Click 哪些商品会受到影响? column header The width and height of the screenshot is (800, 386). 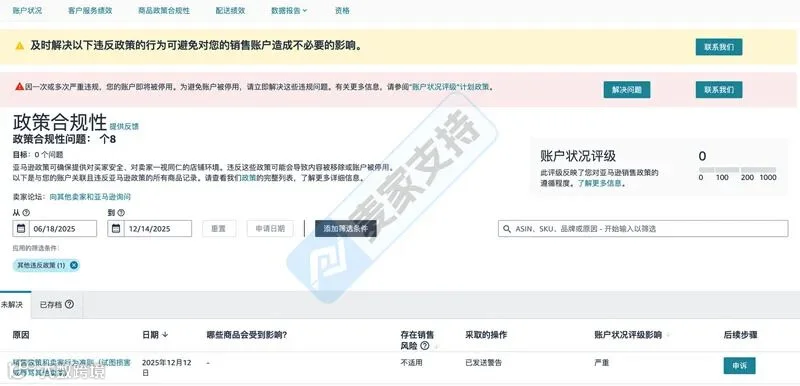(x=246, y=335)
